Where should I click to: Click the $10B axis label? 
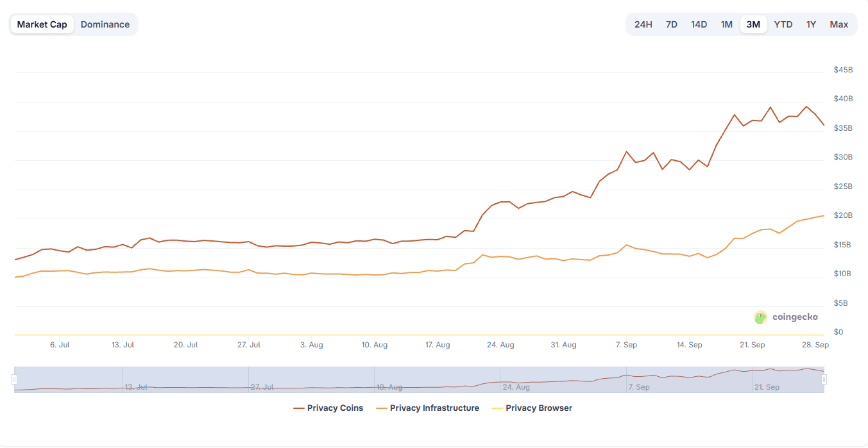point(843,274)
